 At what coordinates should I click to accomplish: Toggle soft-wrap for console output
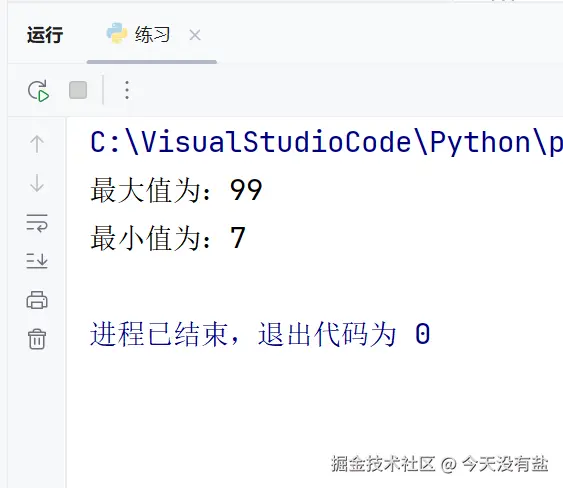click(x=37, y=223)
